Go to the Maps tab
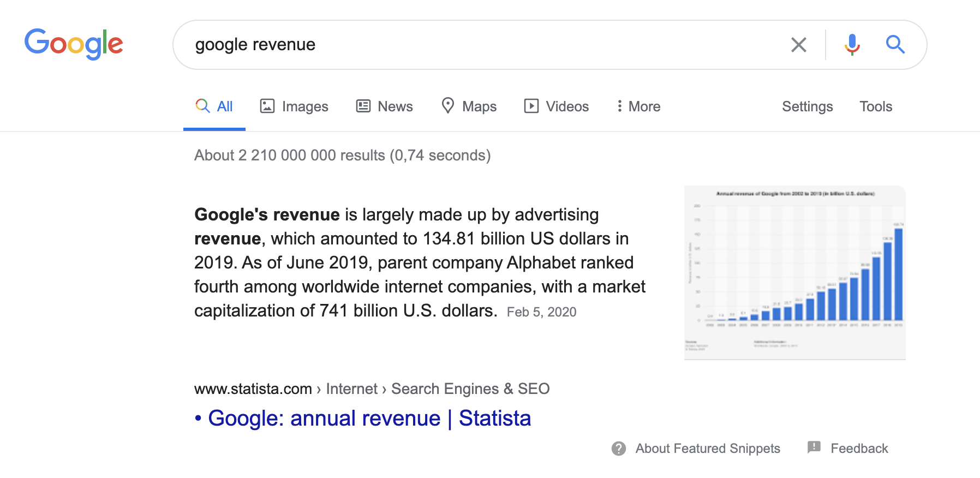 click(x=469, y=106)
